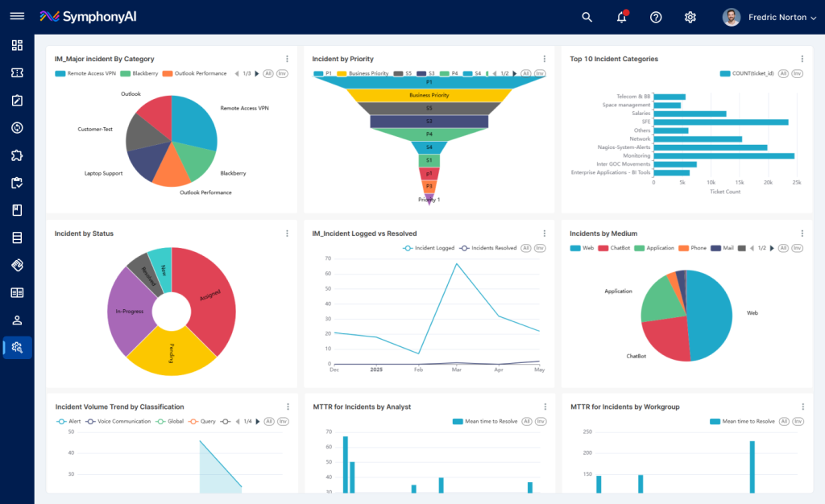This screenshot has height=504, width=825.
Task: Click the Pending slice of status donut
Action: [x=172, y=351]
